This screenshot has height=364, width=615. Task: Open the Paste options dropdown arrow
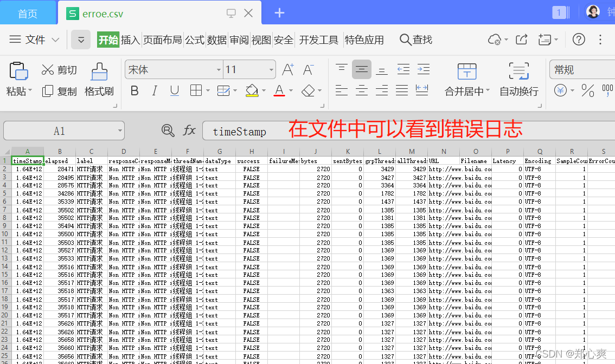click(x=30, y=91)
